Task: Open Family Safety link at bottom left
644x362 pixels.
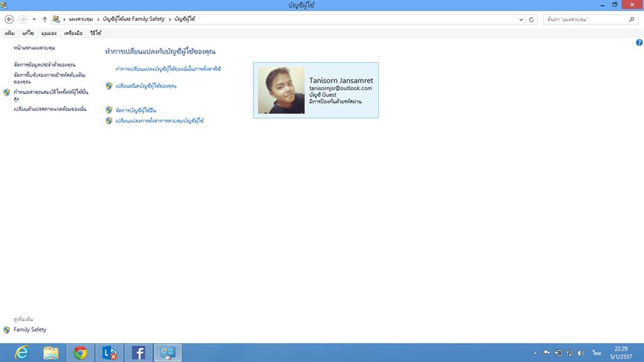Action: 30,329
